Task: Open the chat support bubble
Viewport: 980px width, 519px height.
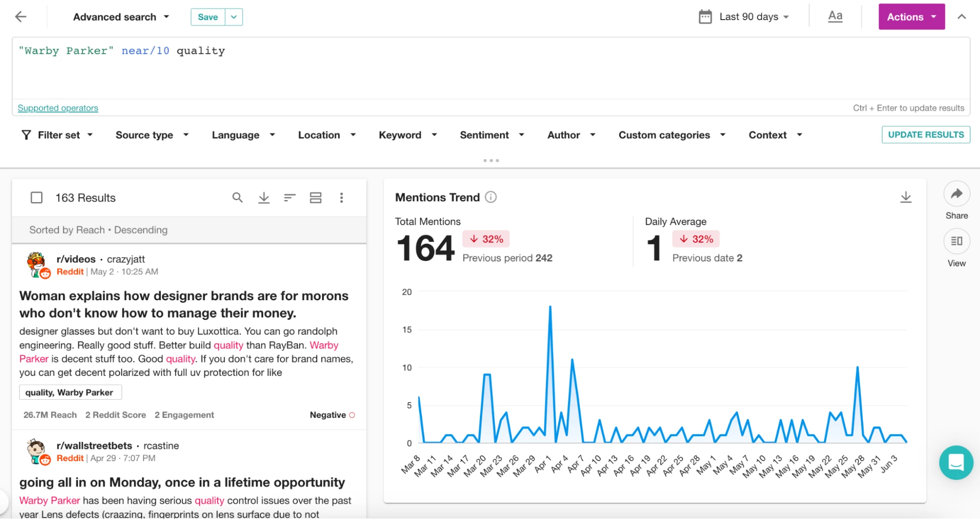Action: [956, 463]
